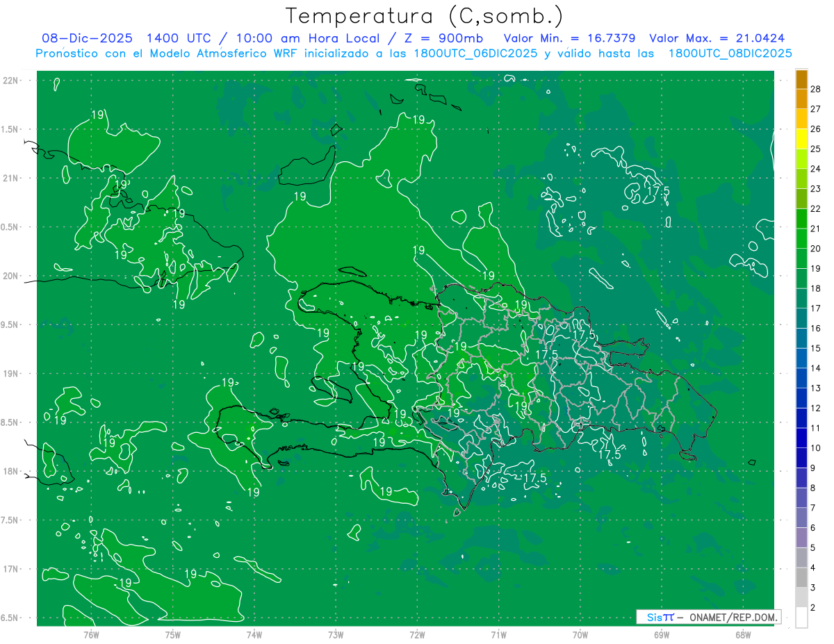Pick the teal 16 degree legend swatch
This screenshot has height=644, width=834.
coord(801,319)
